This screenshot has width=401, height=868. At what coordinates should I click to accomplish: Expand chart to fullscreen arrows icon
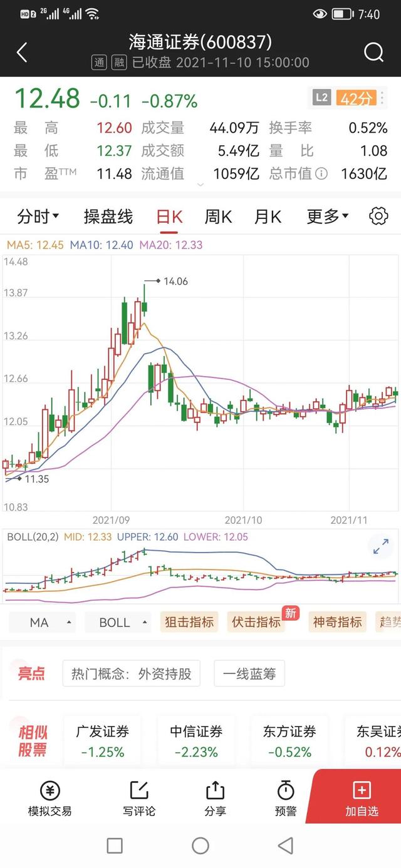coord(380,546)
